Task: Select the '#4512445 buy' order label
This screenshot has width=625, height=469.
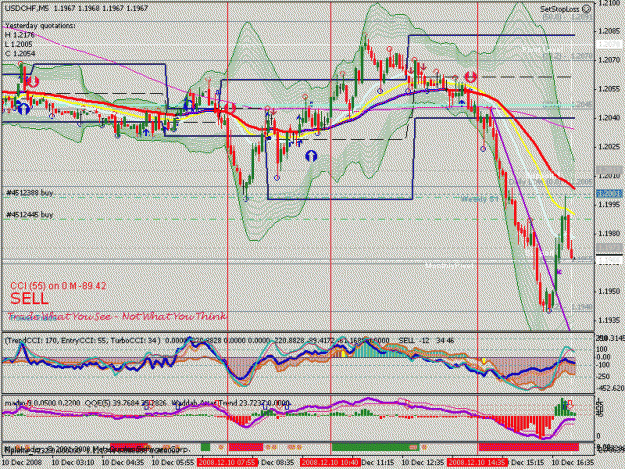Action: [30, 215]
